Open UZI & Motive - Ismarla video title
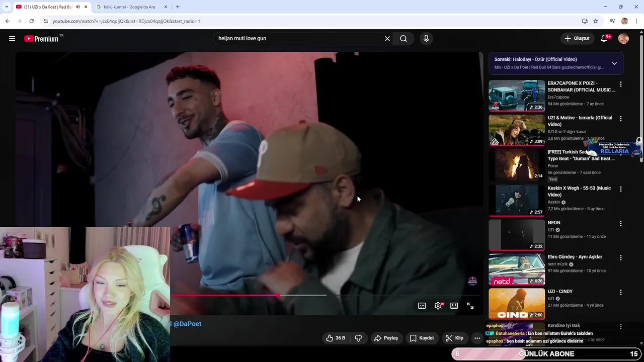Image resolution: width=644 pixels, height=362 pixels. (580, 121)
